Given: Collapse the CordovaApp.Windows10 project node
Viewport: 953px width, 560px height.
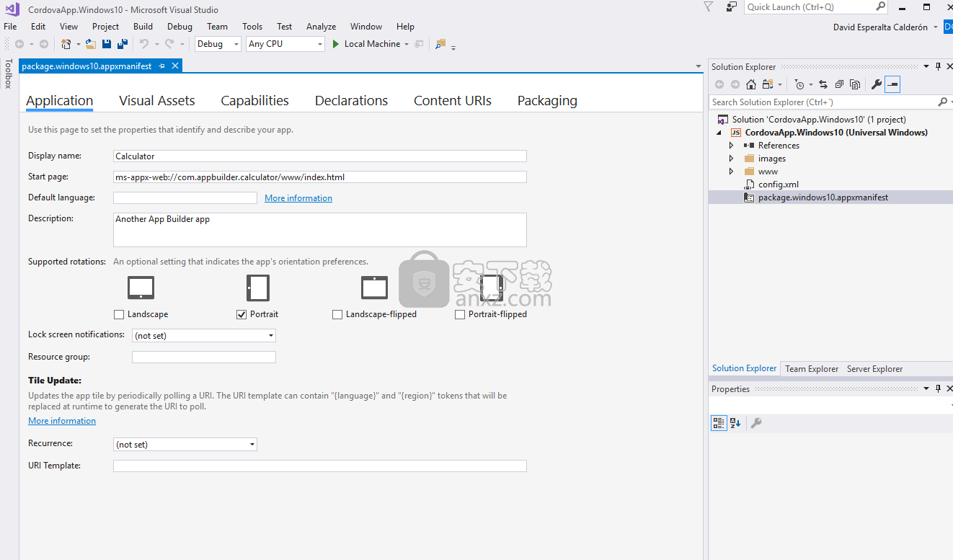Looking at the screenshot, I should 719,133.
